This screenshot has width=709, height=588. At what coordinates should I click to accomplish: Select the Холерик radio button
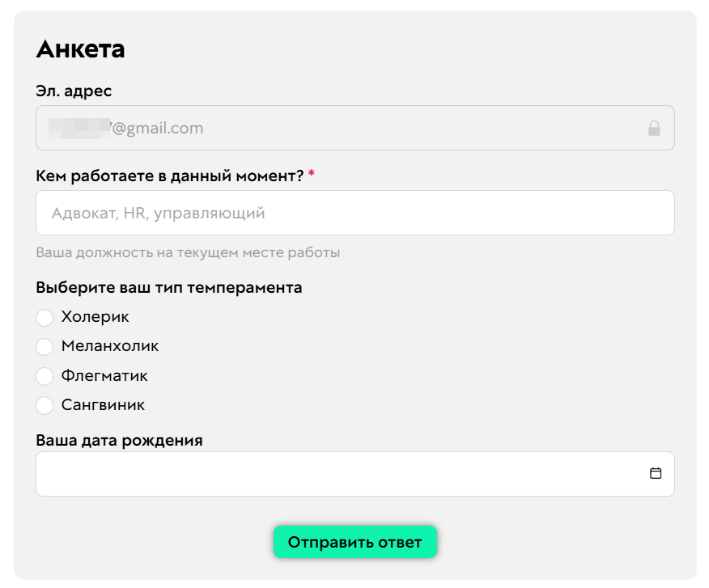pyautogui.click(x=45, y=318)
